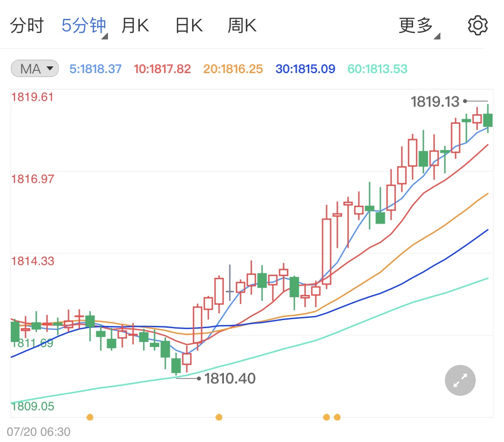Screen dimensions: 504x442
Task: Click the high price label 1819.13
Action: (x=435, y=102)
